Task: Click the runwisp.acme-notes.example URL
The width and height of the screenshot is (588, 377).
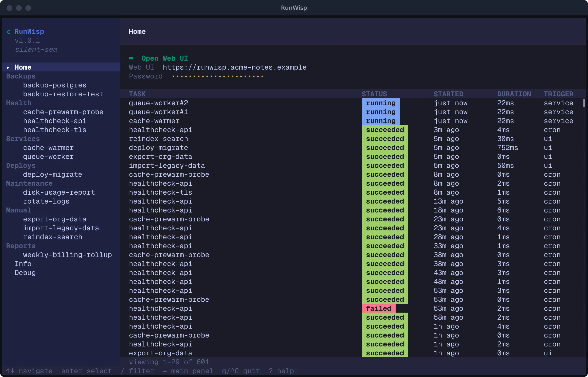Action: [x=235, y=67]
